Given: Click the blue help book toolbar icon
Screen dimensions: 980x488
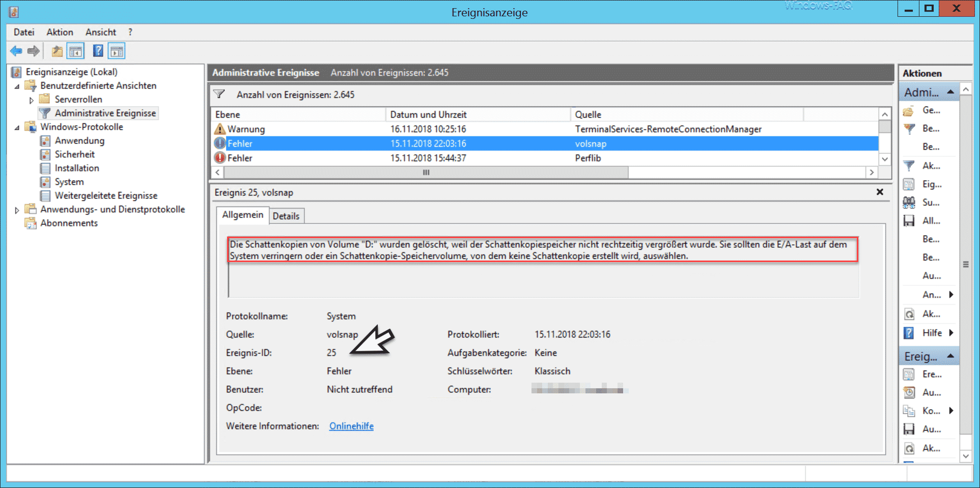Looking at the screenshot, I should point(98,51).
